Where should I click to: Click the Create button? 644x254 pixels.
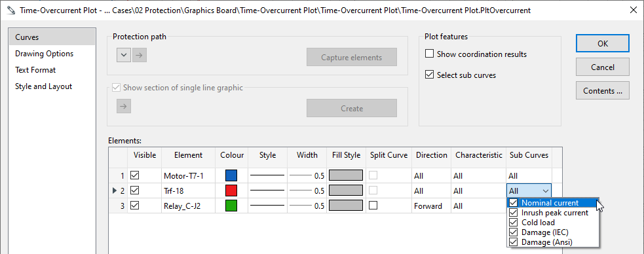pos(352,108)
